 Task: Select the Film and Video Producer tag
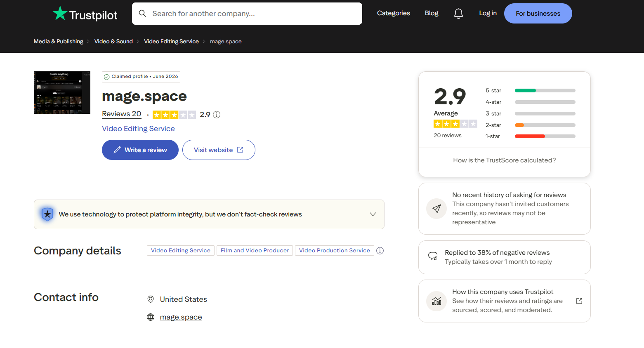pos(255,251)
